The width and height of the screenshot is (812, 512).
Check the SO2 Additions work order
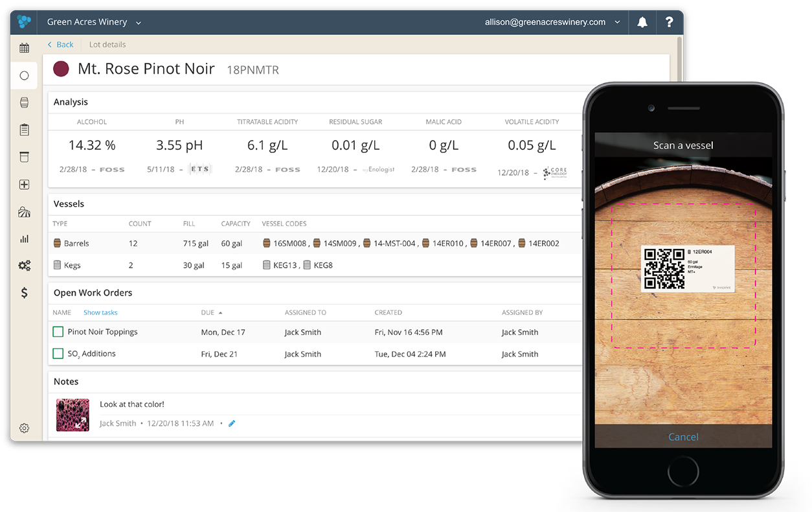coord(58,353)
